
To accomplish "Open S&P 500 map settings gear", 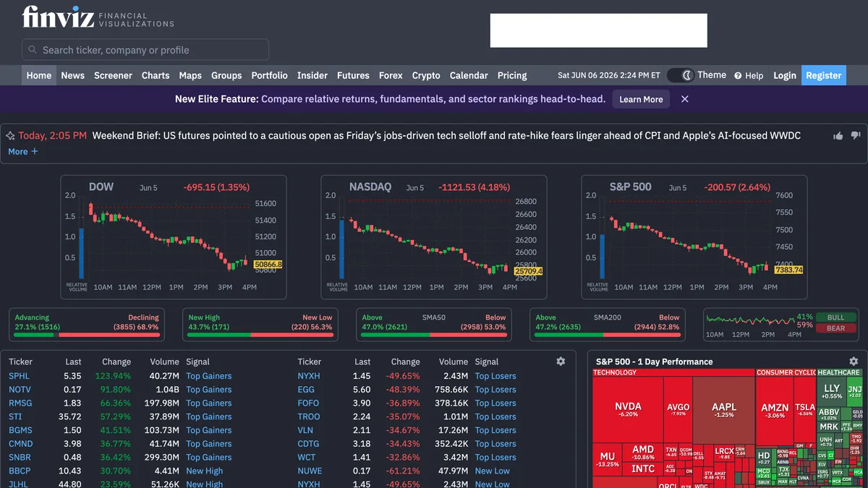I will [854, 361].
